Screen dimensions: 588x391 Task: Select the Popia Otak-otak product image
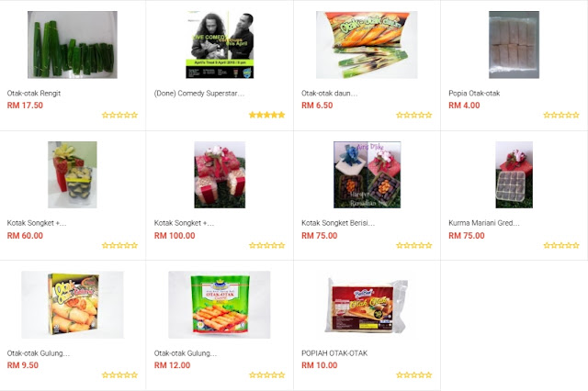coord(514,45)
